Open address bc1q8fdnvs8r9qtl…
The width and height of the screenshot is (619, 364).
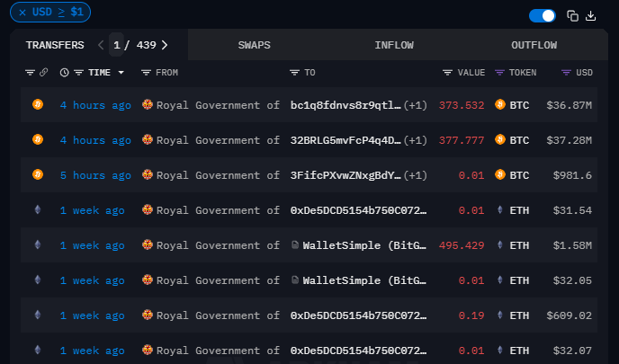point(345,105)
